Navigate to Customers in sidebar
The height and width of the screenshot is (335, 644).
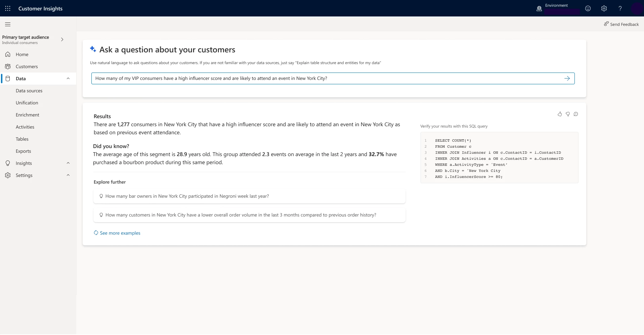point(27,66)
